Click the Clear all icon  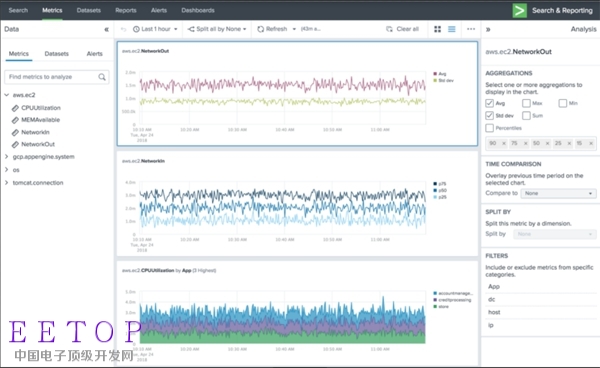(x=389, y=29)
